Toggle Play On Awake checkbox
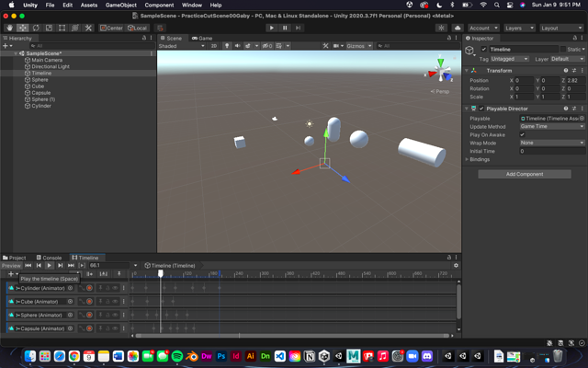Image resolution: width=588 pixels, height=368 pixels. tap(522, 134)
